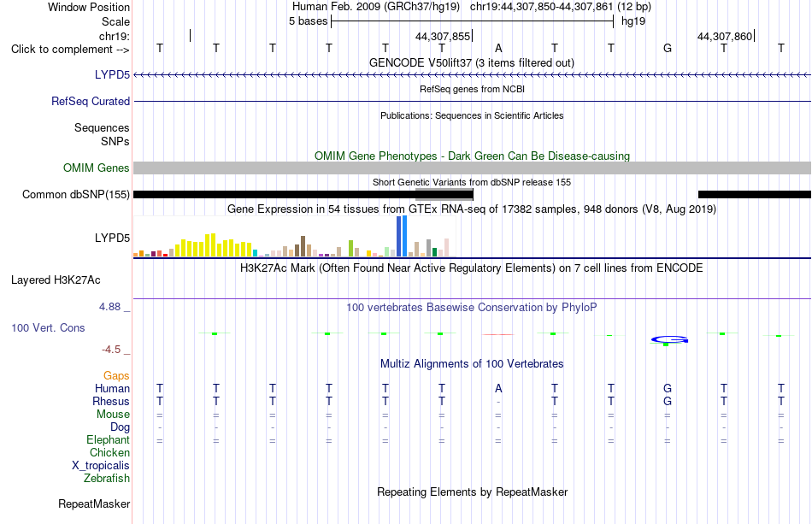Click the 'Click to complement -->' label
Image resolution: width=812 pixels, height=524 pixels.
[70, 50]
